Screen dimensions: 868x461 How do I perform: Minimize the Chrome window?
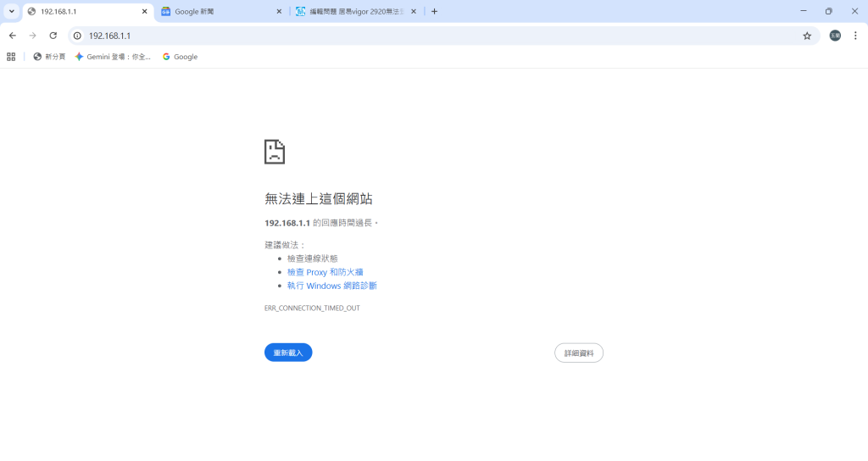click(x=804, y=11)
